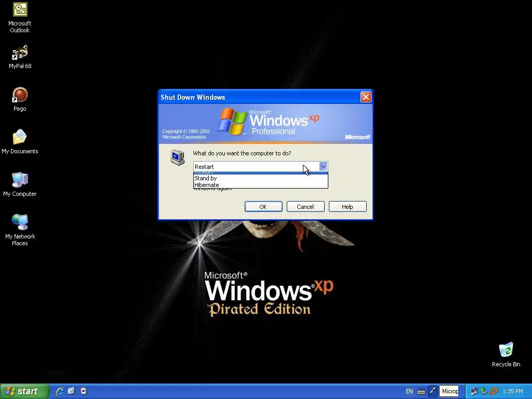Screen dimensions: 532x399
Task: Select the MyPal 68 desktop shortcut
Action: click(20, 57)
